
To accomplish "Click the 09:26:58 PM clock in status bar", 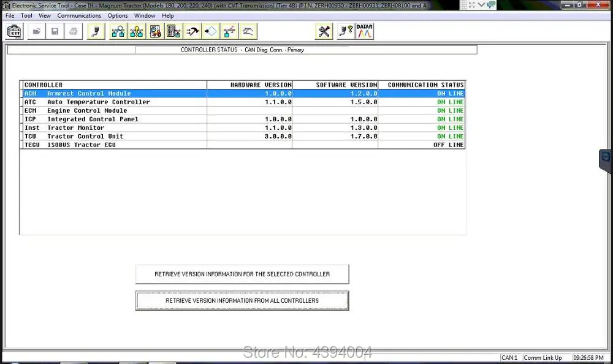I will pyautogui.click(x=588, y=358).
